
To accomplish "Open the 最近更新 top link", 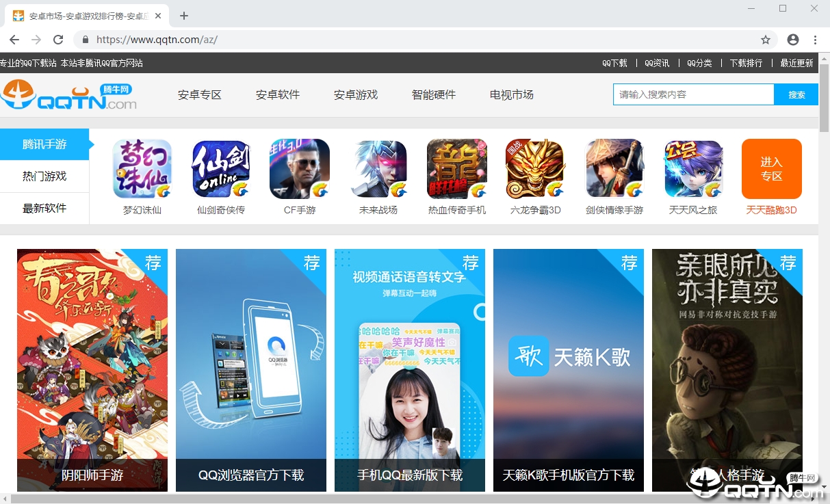I will [x=796, y=63].
